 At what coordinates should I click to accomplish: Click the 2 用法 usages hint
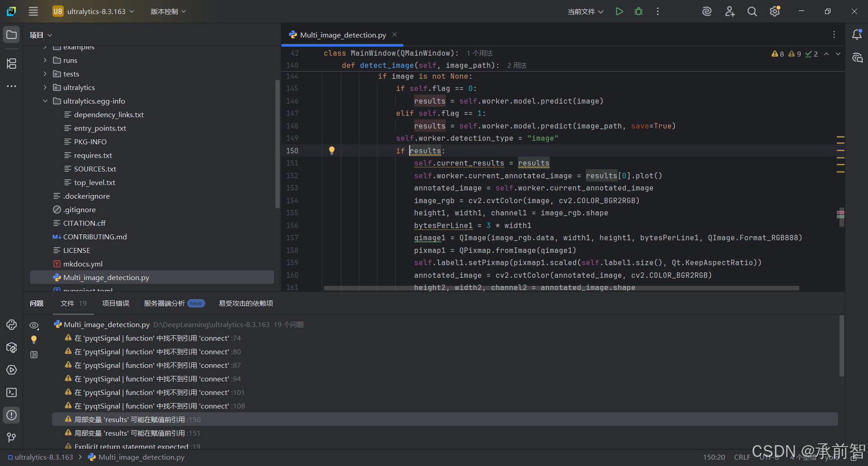tap(517, 66)
